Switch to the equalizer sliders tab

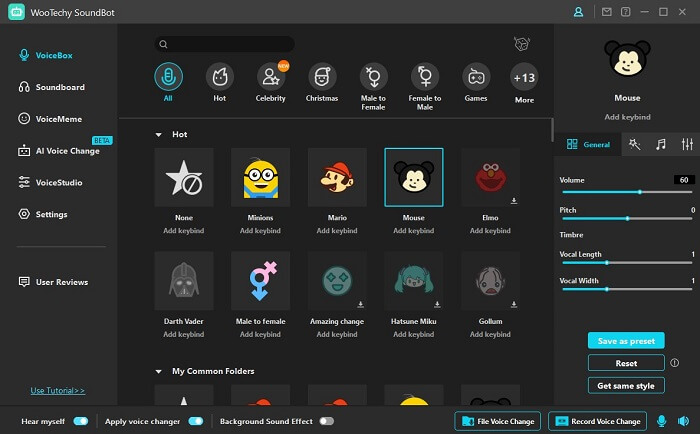[x=687, y=144]
